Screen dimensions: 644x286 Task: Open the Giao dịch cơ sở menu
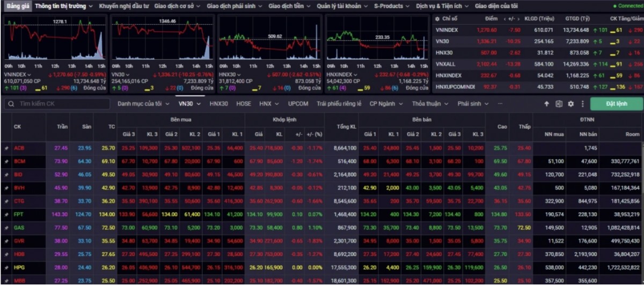(x=177, y=6)
